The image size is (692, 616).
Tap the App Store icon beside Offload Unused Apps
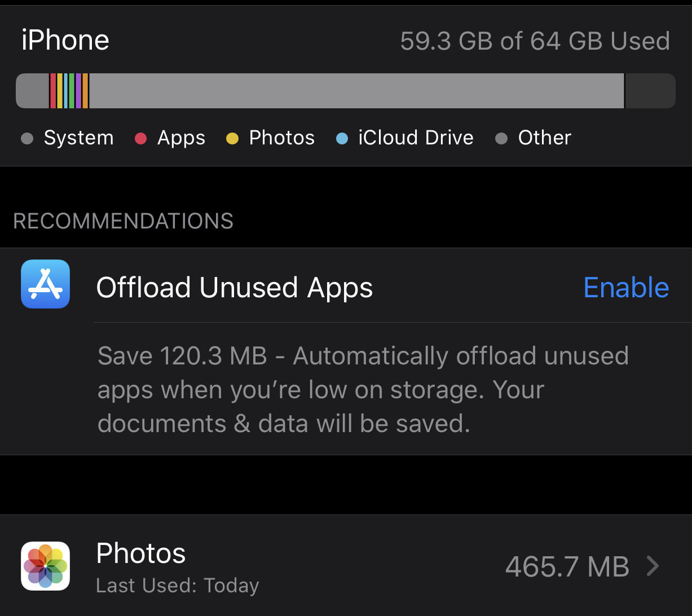pos(45,284)
